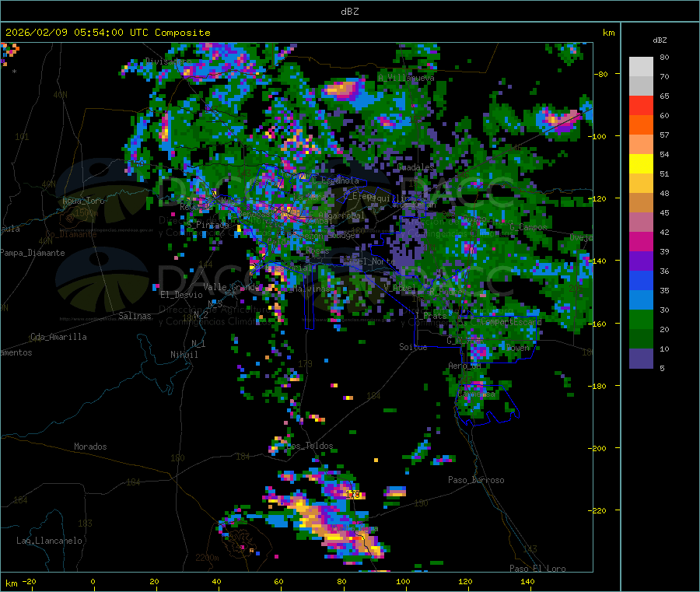This screenshot has height=592, width=700.
Task: Click the timestamp '2026/02/09 05:54:00 UTC Composite'
Action: [x=107, y=33]
